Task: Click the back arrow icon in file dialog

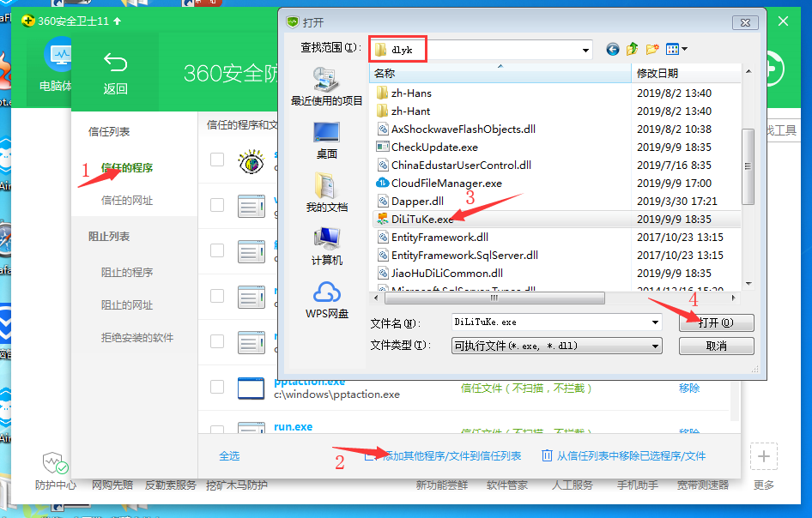Action: (x=612, y=50)
